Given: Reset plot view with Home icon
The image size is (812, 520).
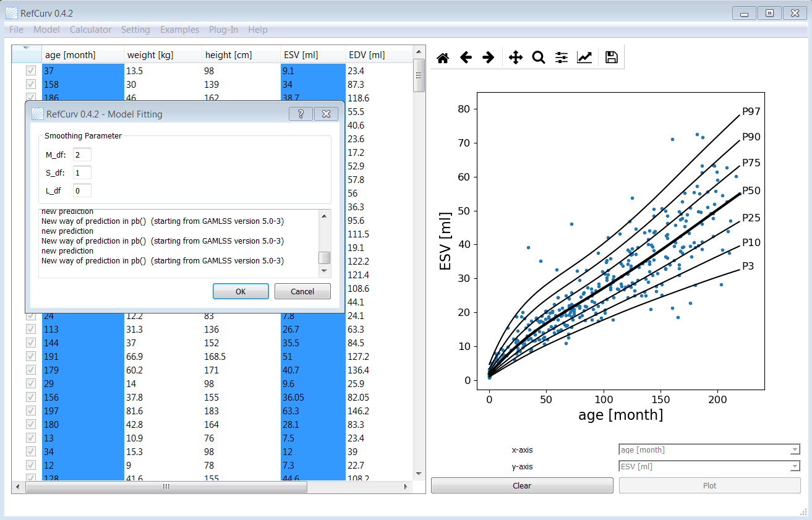Looking at the screenshot, I should [443, 58].
